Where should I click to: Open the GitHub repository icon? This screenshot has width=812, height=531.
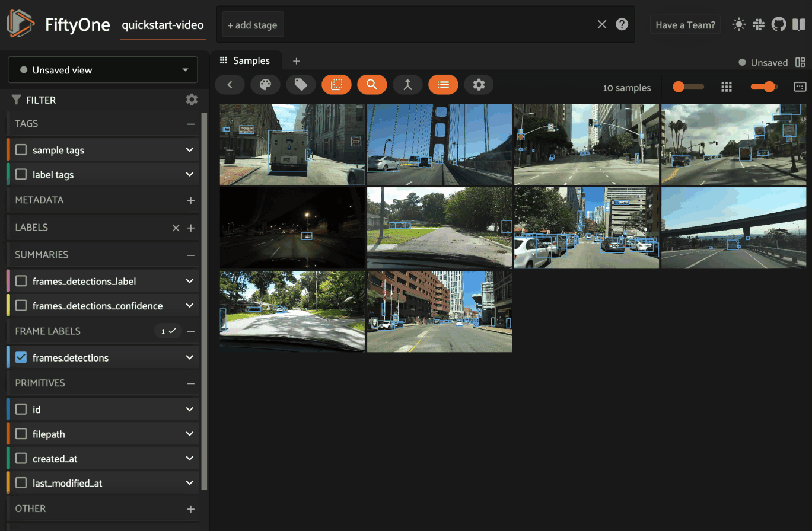(x=778, y=24)
